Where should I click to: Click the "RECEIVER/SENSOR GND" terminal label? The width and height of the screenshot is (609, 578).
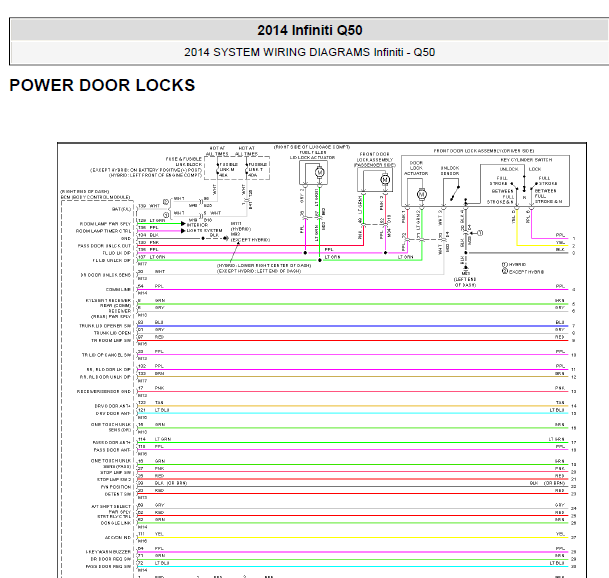104,392
